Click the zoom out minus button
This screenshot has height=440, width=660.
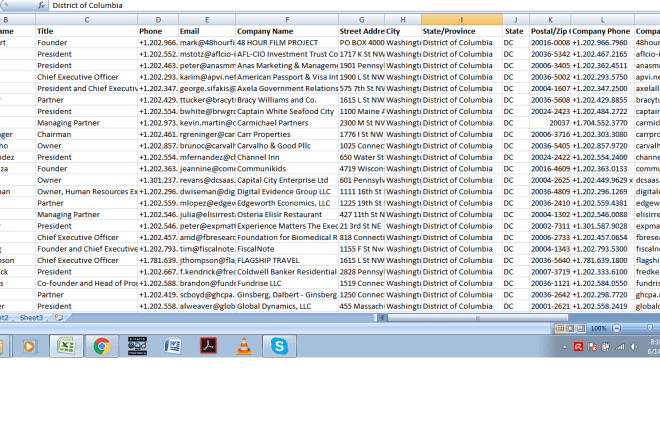(617, 328)
